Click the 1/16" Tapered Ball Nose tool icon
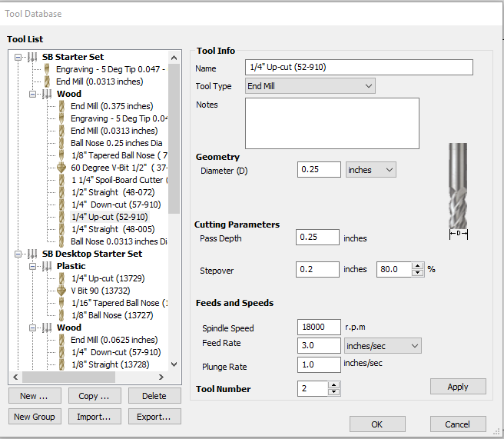504x439 pixels. click(x=61, y=303)
